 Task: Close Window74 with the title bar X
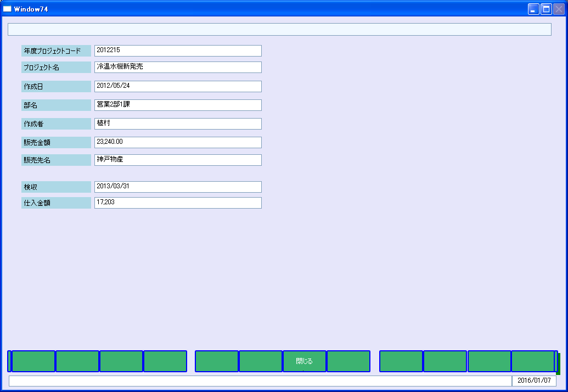pyautogui.click(x=559, y=9)
